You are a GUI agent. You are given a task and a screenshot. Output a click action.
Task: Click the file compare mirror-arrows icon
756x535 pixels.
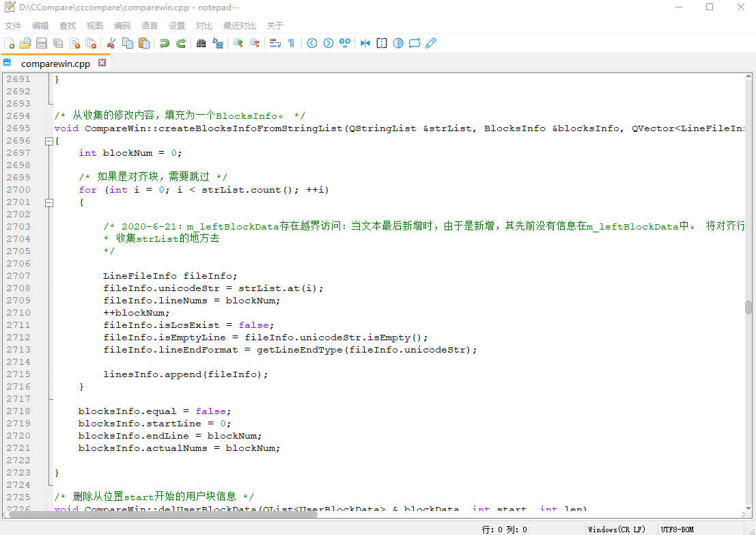pos(365,44)
